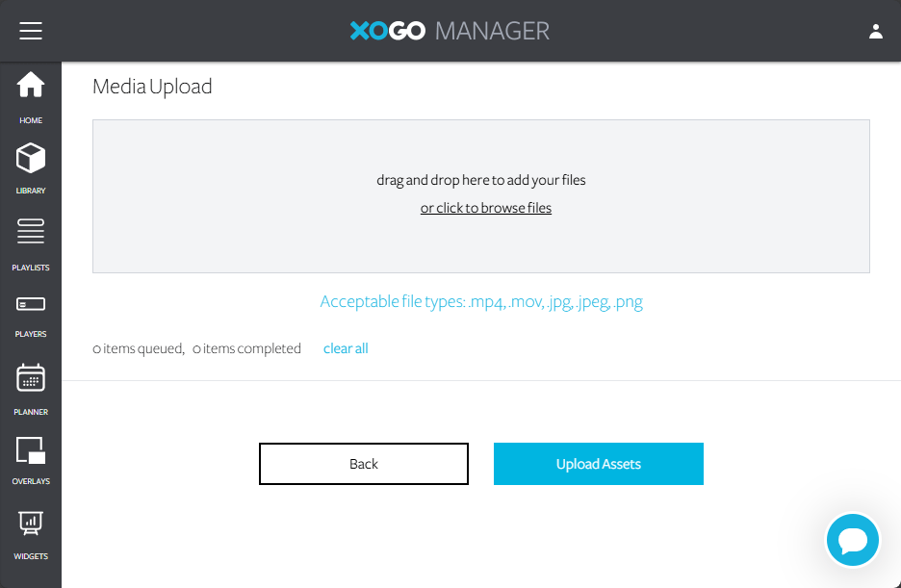This screenshot has height=588, width=901.
Task: Open the Players section
Action: 31,315
